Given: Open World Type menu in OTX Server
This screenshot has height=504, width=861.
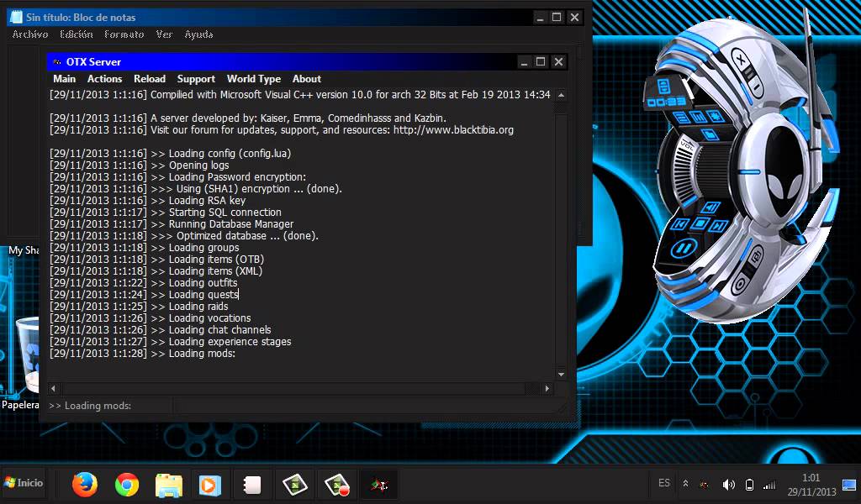Looking at the screenshot, I should pyautogui.click(x=254, y=79).
